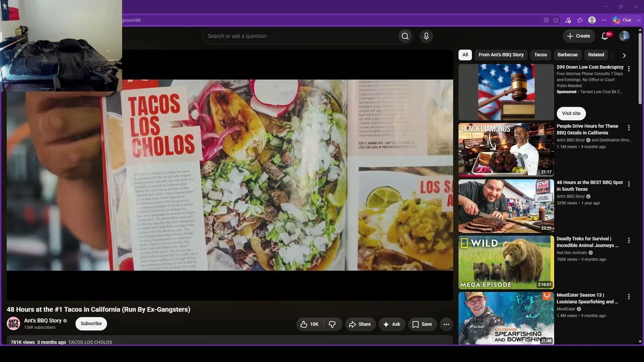Click the main video player
Image resolution: width=644 pixels, height=362 pixels.
point(230,175)
